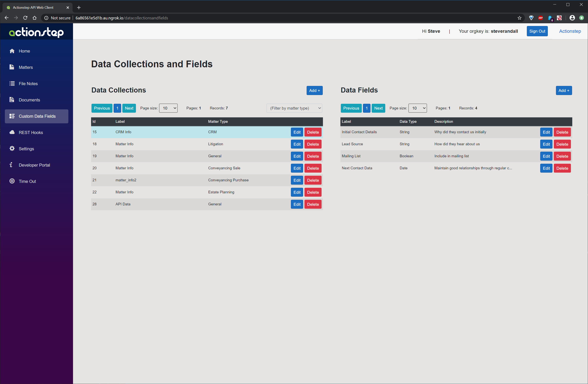Open the Documents section
Screen dimensions: 588x384
click(x=29, y=100)
